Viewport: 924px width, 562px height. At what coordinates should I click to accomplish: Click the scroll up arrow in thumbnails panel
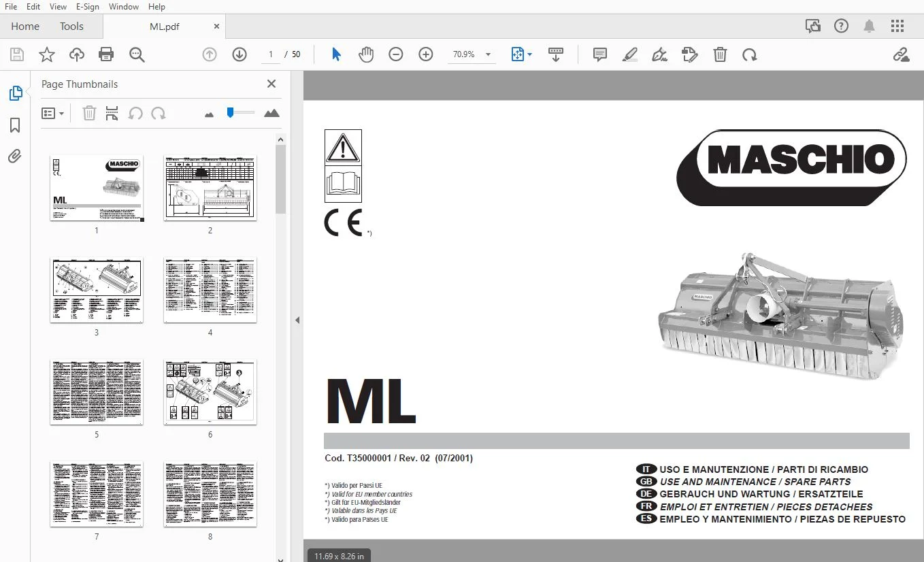pos(280,139)
